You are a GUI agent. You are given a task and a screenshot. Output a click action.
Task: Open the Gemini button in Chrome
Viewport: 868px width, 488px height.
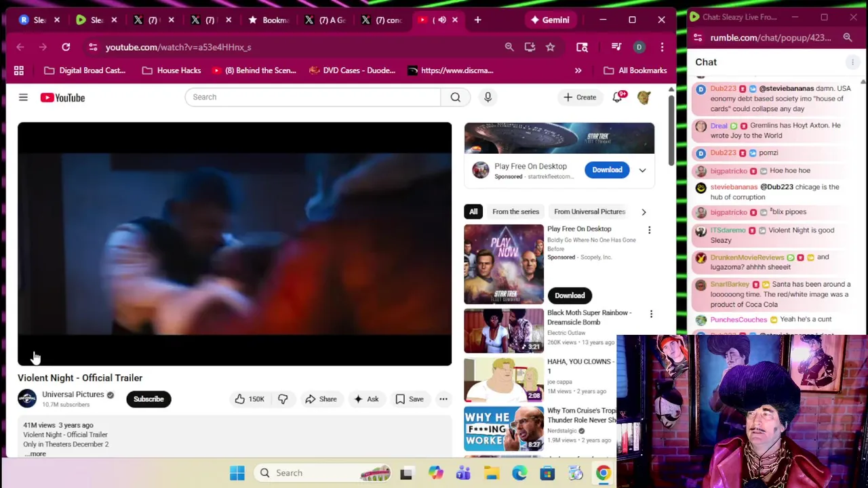click(550, 20)
